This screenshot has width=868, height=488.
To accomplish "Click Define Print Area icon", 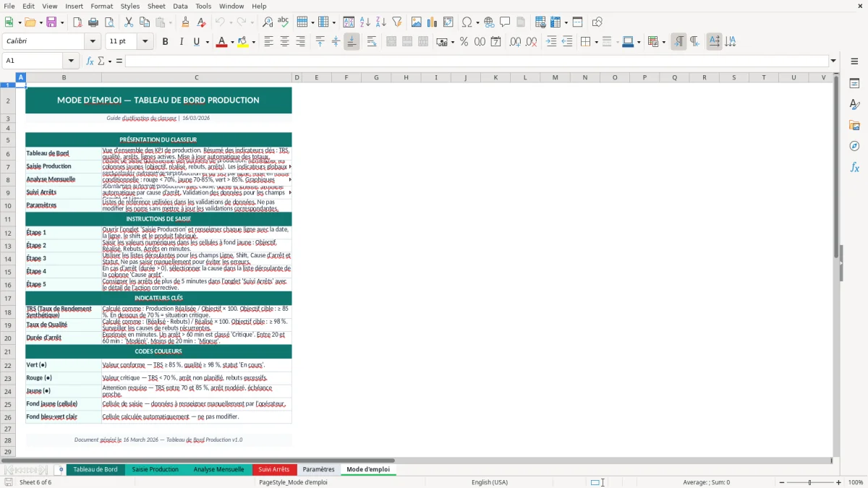I will click(x=540, y=22).
